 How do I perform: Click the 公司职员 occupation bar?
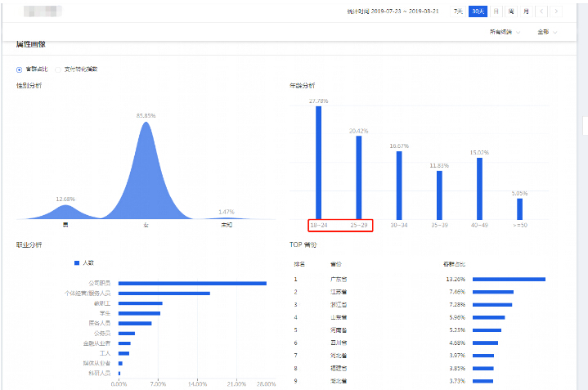point(194,283)
